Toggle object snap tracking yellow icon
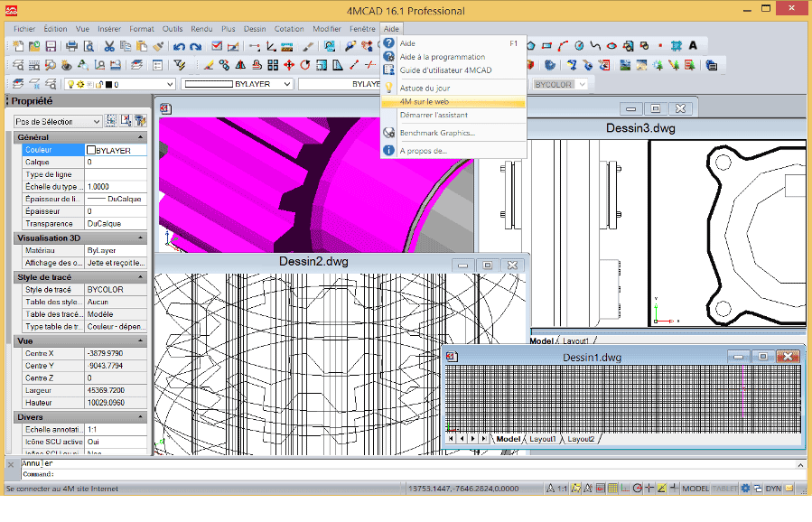Screen dimensions: 812x522 pos(662,488)
